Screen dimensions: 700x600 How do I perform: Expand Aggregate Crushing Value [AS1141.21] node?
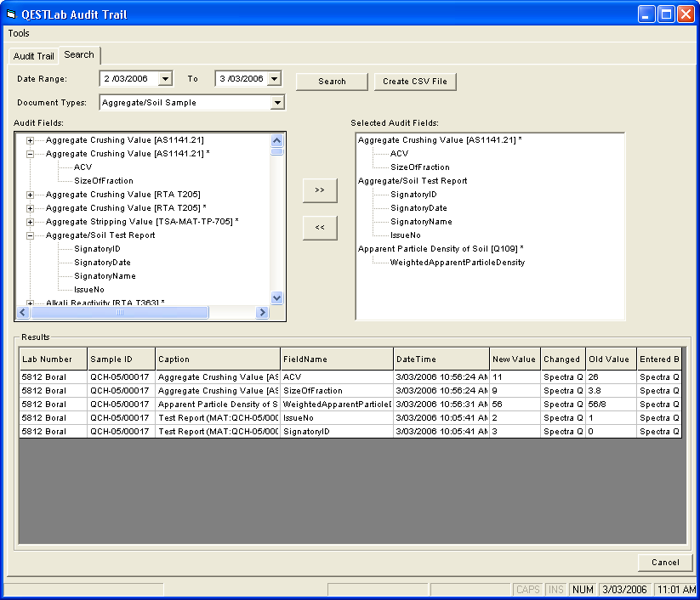coord(31,140)
